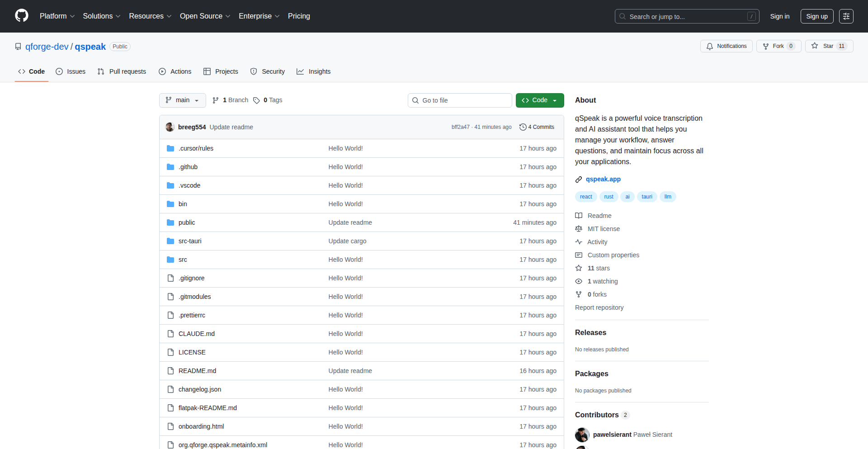Expand the main branch dropdown
This screenshot has width=868, height=449.
(182, 100)
